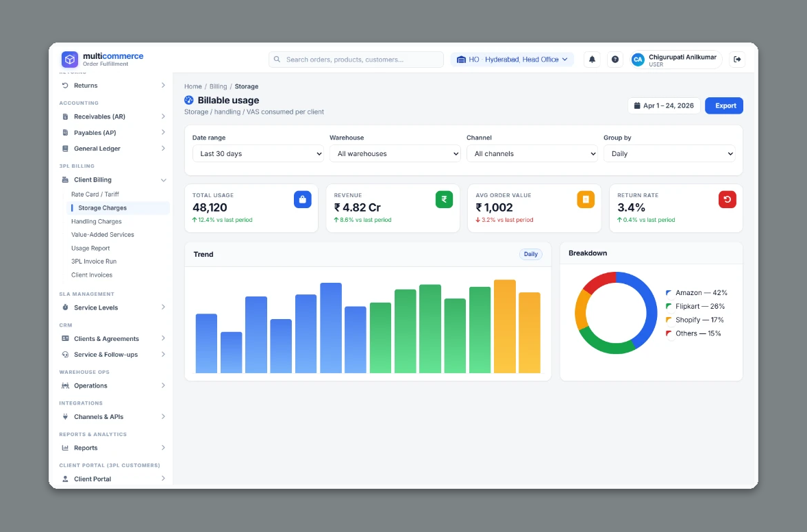
Task: Click the multicommerce cube logo icon
Action: tap(70, 60)
